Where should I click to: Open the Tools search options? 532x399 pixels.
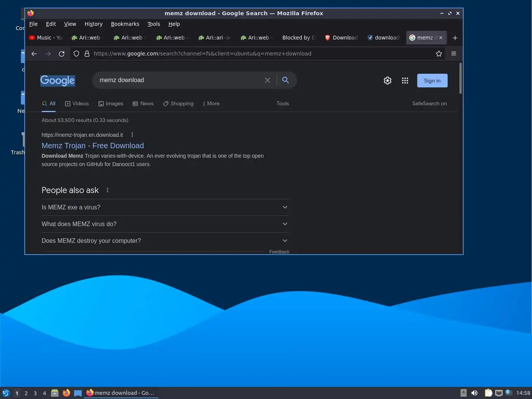click(283, 103)
